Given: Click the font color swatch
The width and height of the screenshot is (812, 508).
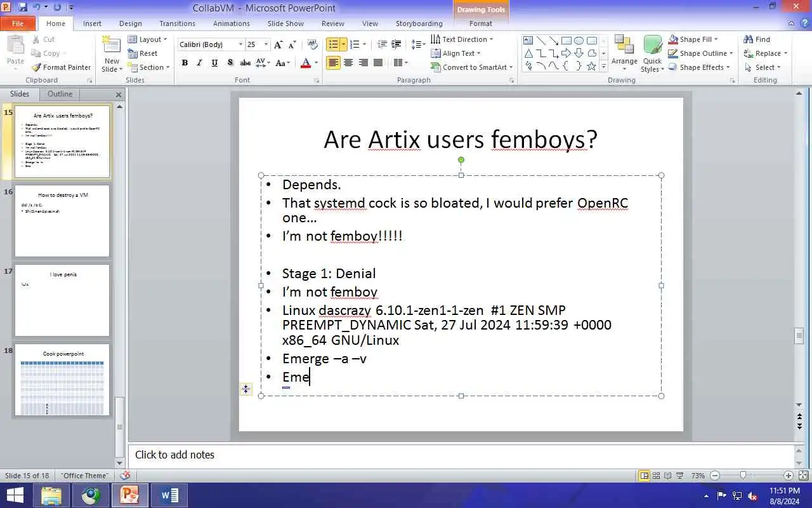Looking at the screenshot, I should pos(306,63).
